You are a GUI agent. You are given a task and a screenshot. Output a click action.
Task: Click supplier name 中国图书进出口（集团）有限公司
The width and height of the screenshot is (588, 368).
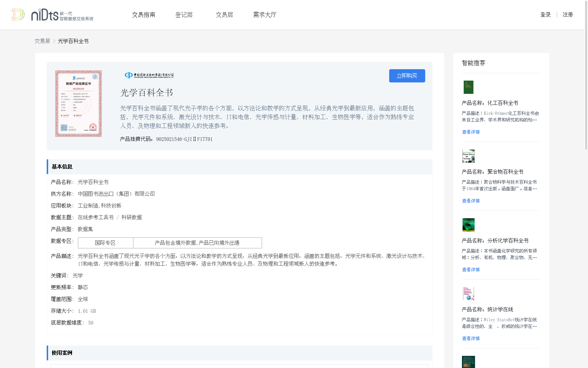point(116,194)
